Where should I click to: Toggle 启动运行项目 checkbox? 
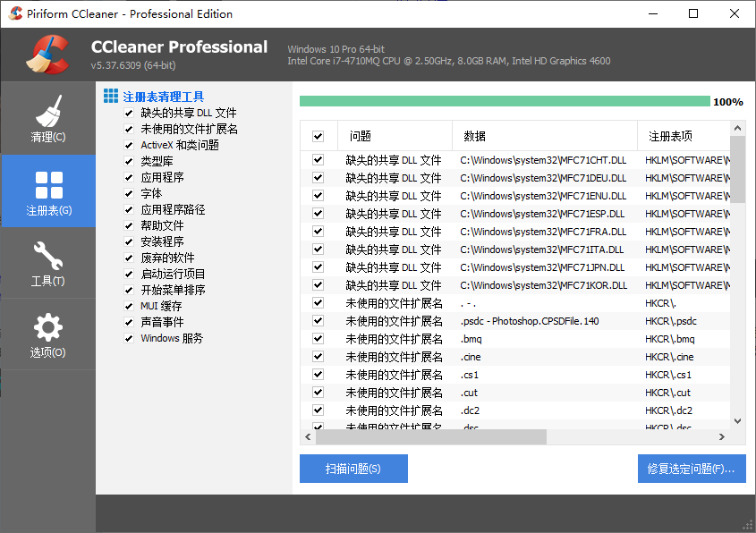pos(129,275)
